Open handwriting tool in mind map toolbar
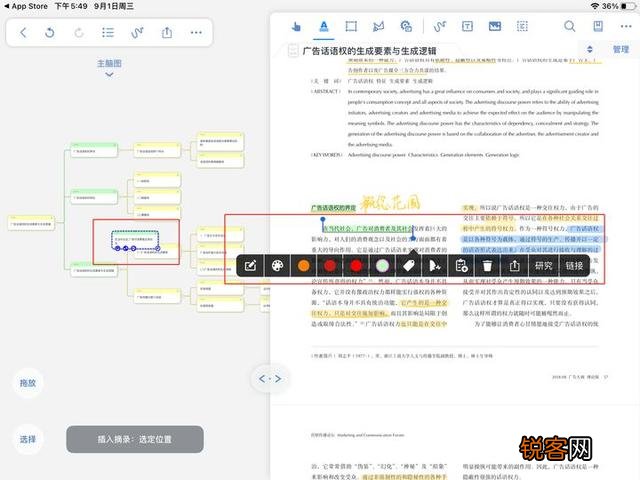 137,33
